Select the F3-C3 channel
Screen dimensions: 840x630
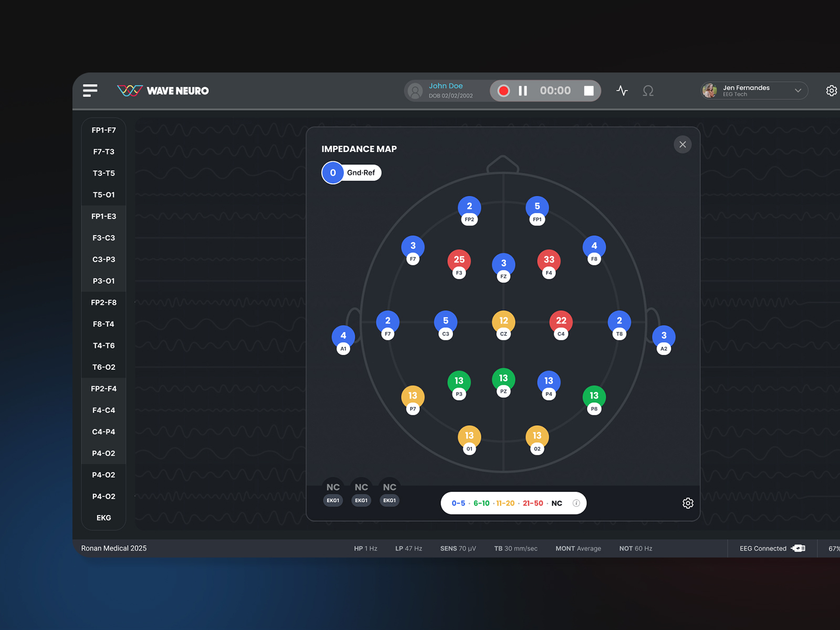[x=104, y=238]
